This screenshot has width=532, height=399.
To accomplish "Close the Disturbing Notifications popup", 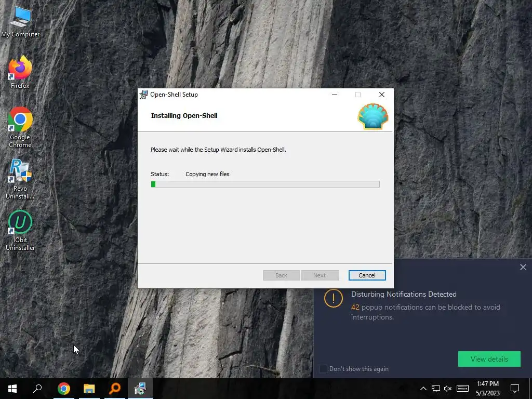I will [x=523, y=268].
